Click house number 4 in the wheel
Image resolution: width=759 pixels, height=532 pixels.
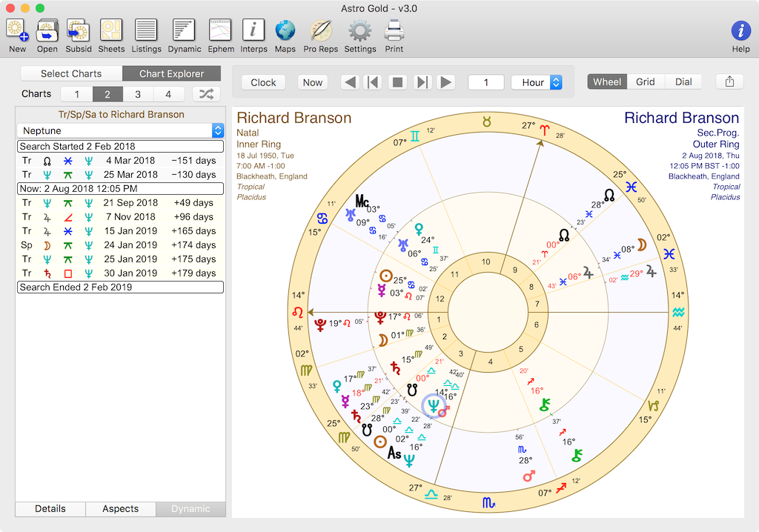point(491,362)
